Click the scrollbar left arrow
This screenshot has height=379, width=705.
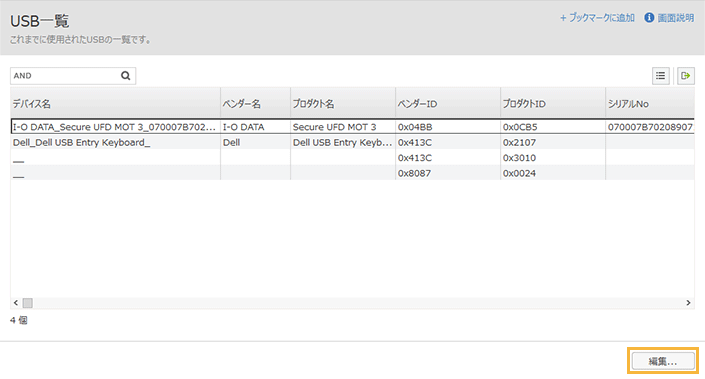coord(16,303)
